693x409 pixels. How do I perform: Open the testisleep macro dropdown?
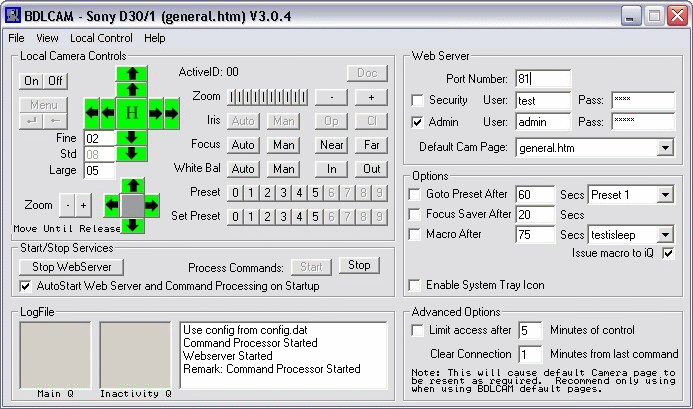(666, 235)
